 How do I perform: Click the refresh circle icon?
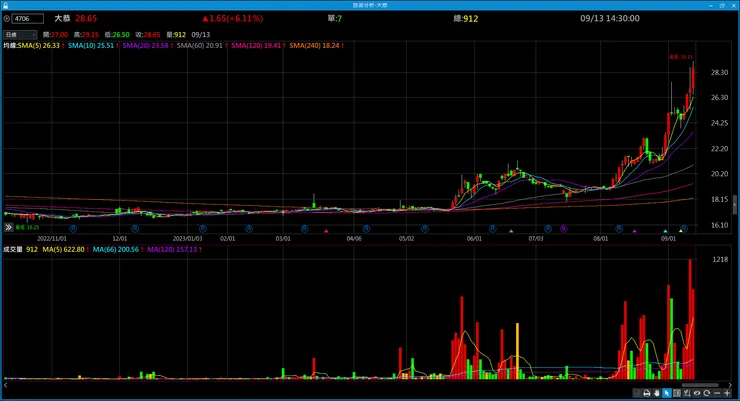point(706,393)
